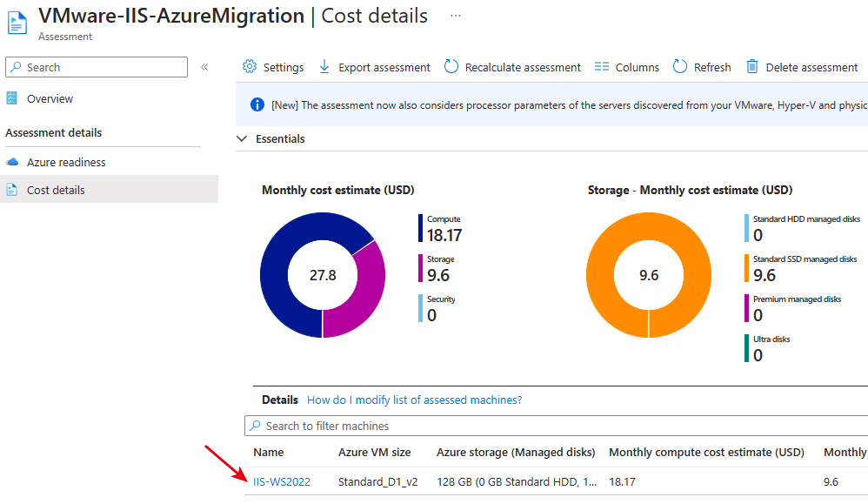The width and height of the screenshot is (868, 504).
Task: Sort by Azure VM size column header
Action: (x=375, y=453)
